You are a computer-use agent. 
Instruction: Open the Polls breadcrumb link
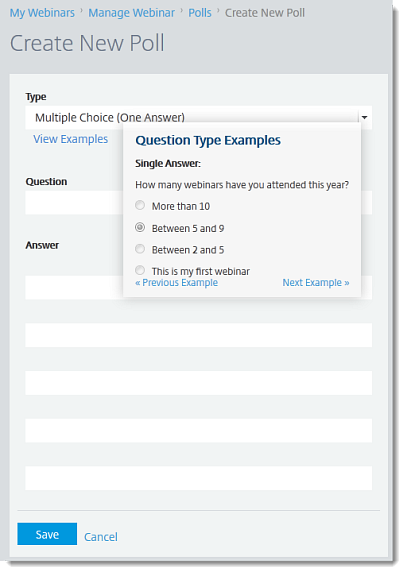(200, 13)
